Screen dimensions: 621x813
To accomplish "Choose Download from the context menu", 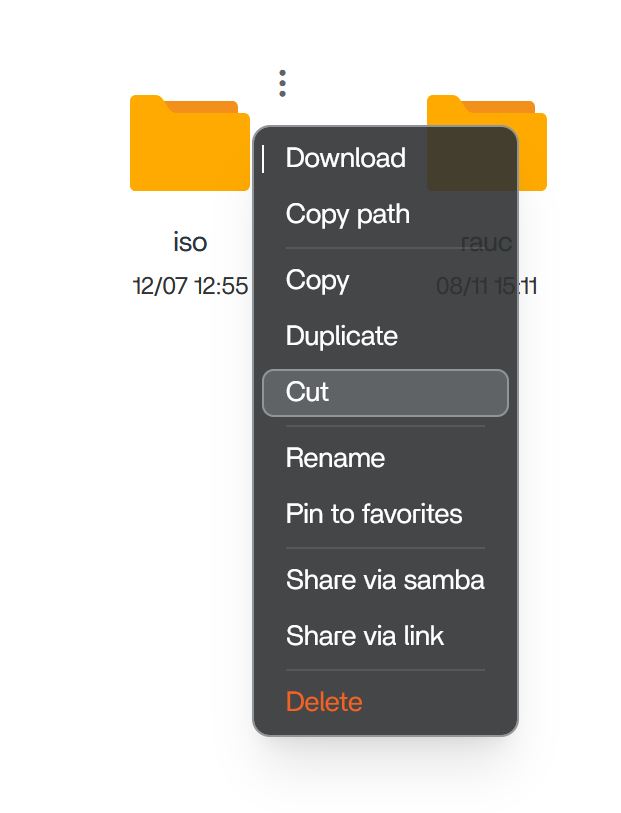I will pyautogui.click(x=345, y=158).
